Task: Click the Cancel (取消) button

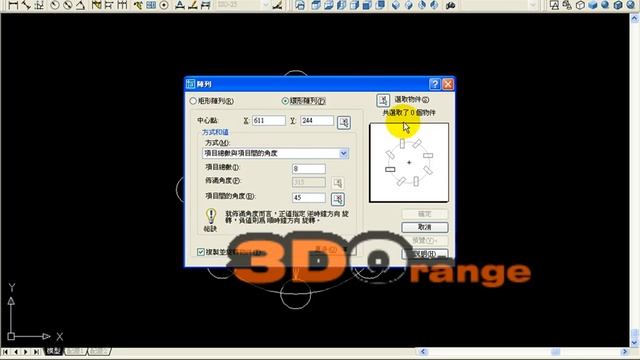Action: tap(424, 227)
